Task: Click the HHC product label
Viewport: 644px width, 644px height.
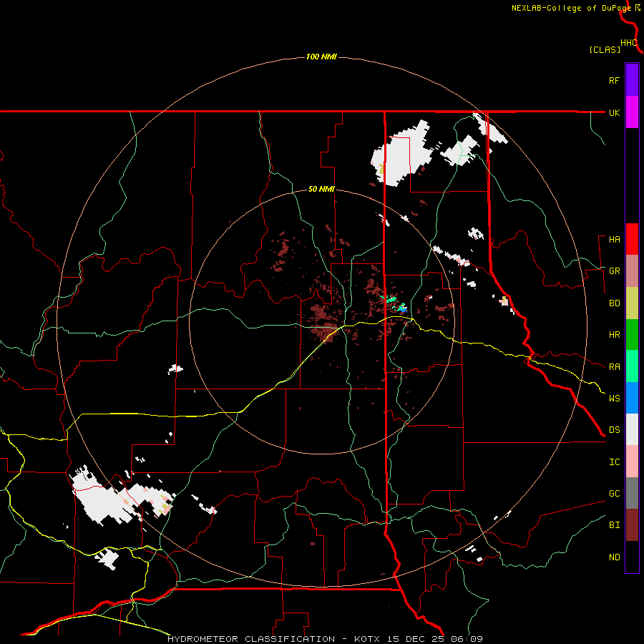Action: point(628,43)
